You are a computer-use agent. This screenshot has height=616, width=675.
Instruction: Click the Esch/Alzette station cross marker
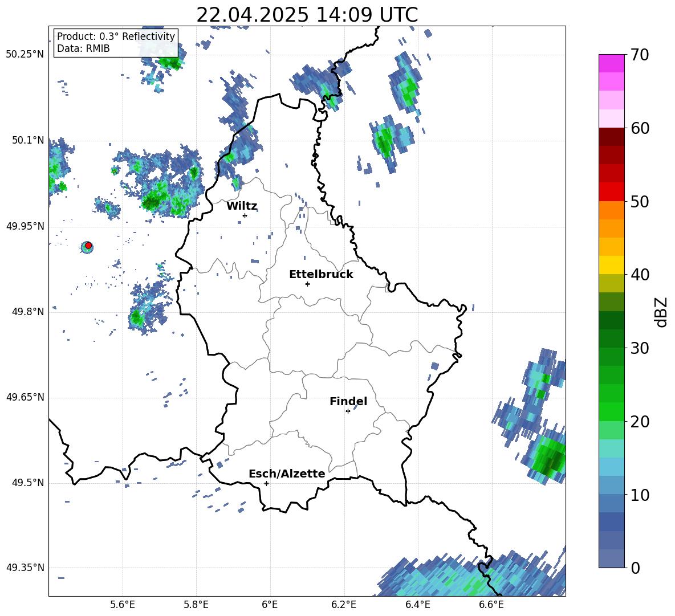[266, 483]
